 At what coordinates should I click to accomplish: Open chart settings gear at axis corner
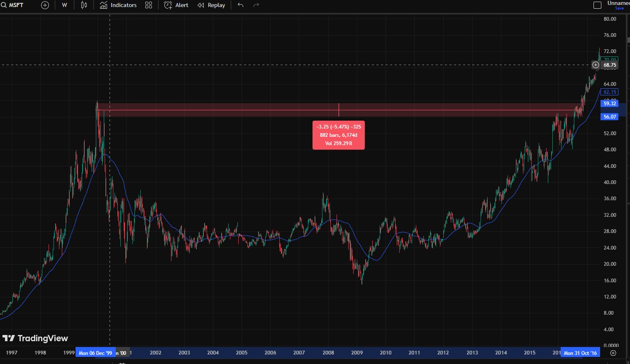click(613, 353)
